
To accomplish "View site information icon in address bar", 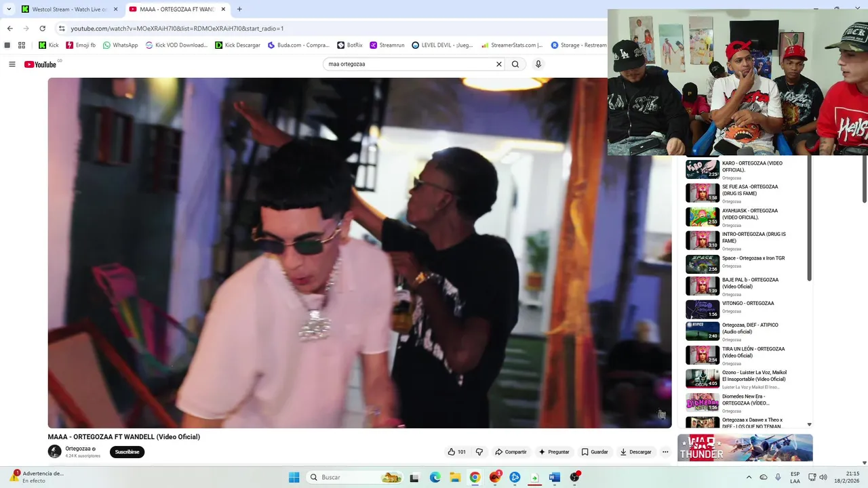I will (62, 28).
